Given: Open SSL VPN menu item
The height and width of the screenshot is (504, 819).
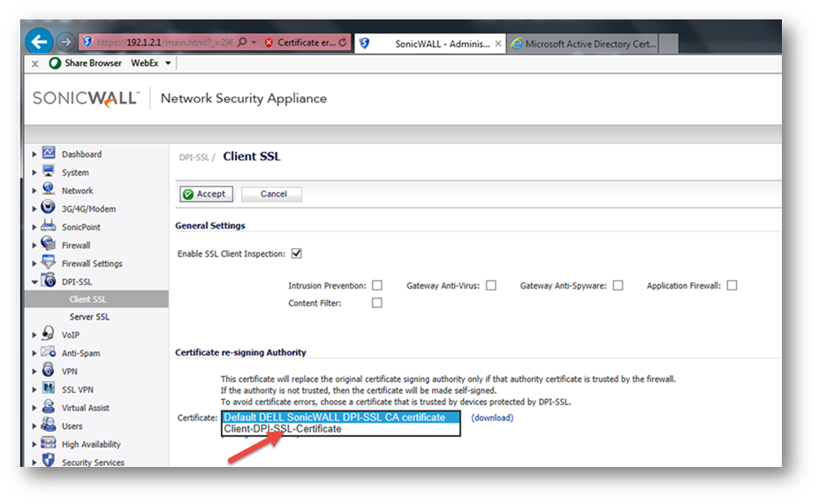Looking at the screenshot, I should (78, 390).
